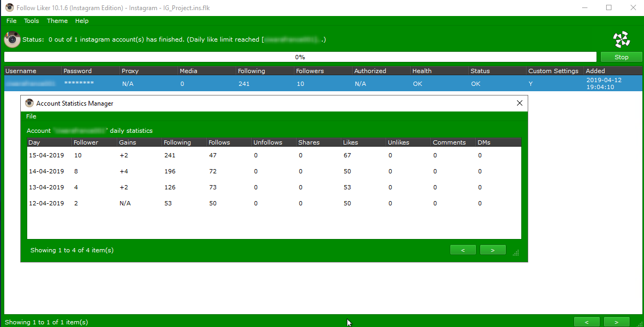Select the 14-04-2019 statistics row

click(274, 171)
